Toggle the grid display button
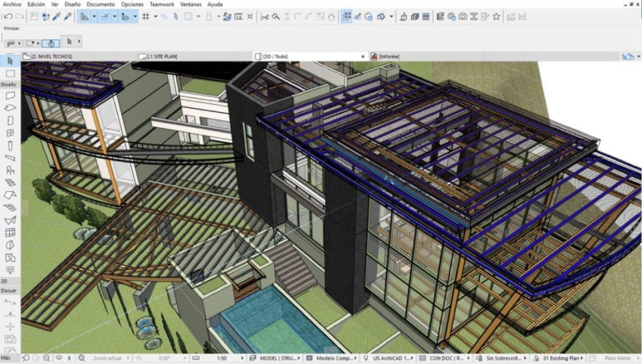 click(145, 16)
